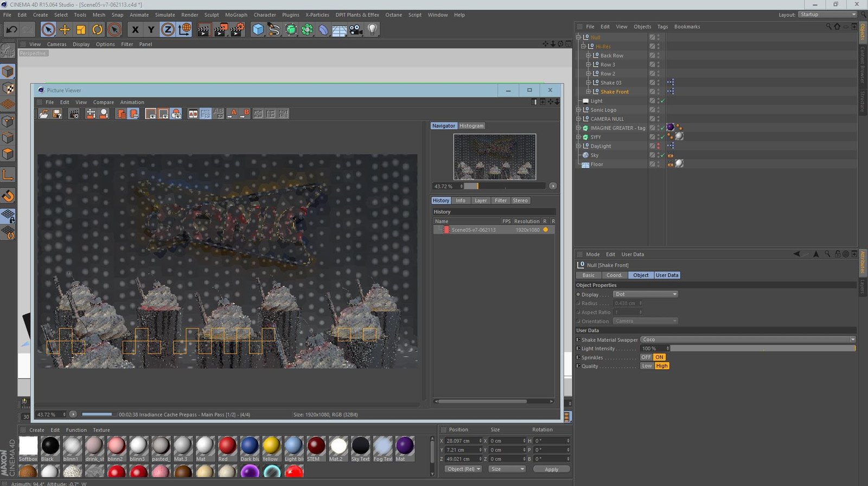Image resolution: width=868 pixels, height=486 pixels.
Task: Click the camera object icon
Action: tap(356, 30)
